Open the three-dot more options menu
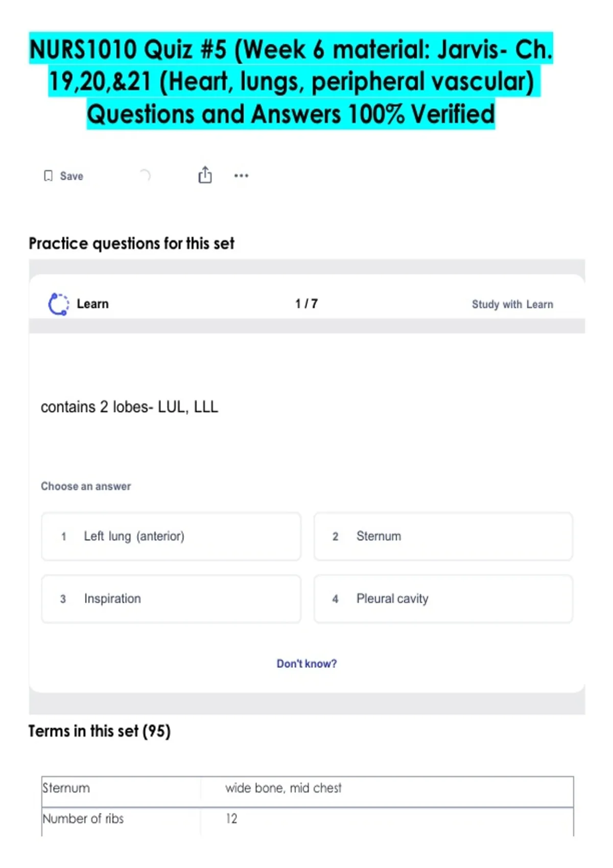This screenshot has height=868, width=613. pos(241,176)
